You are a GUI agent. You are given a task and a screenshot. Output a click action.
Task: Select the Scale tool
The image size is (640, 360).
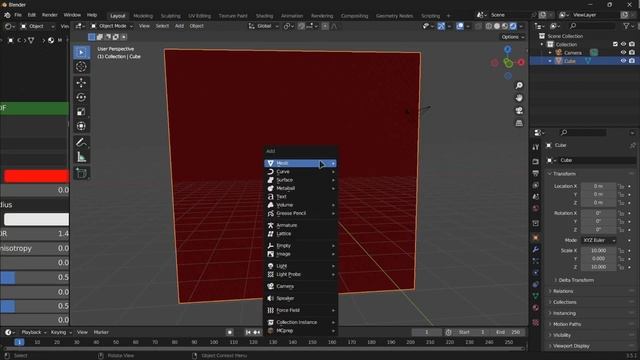coord(81,111)
